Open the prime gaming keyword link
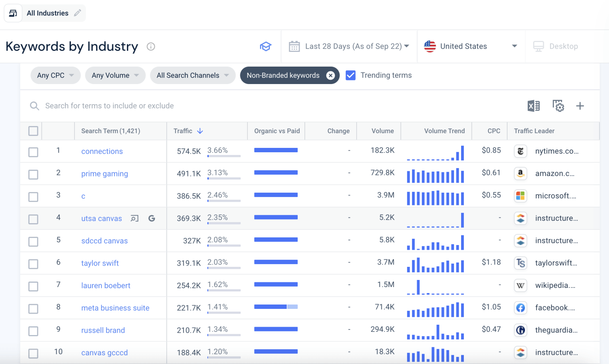This screenshot has height=364, width=609. (x=104, y=173)
